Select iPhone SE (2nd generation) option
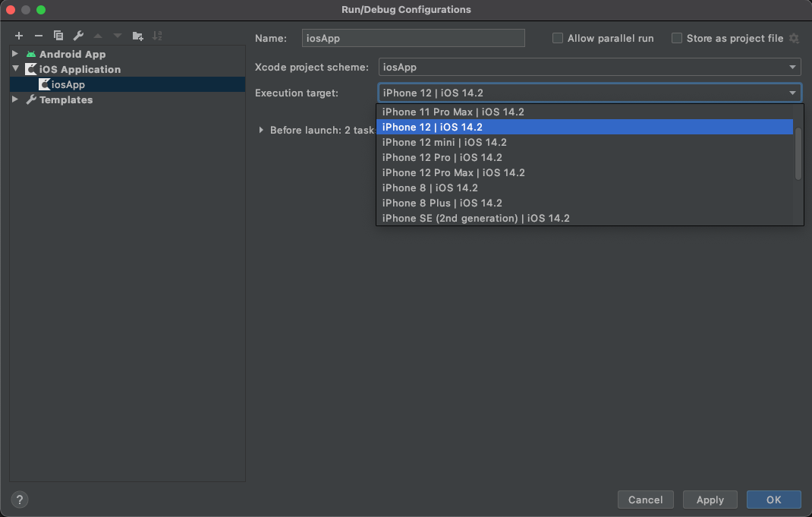 [x=584, y=218]
